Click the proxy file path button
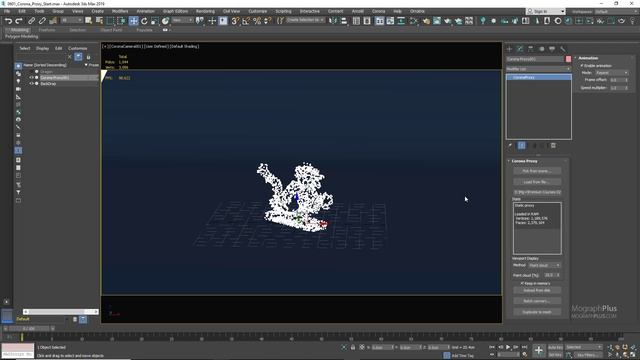Screen dimensions: 640x360 point(537,192)
